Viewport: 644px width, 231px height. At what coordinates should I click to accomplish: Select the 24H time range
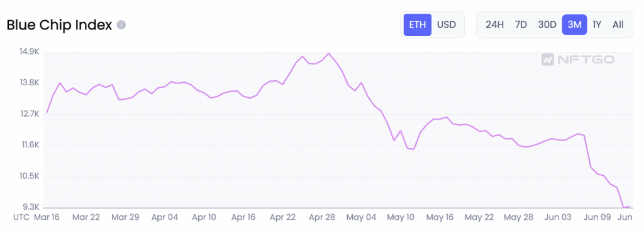point(494,24)
